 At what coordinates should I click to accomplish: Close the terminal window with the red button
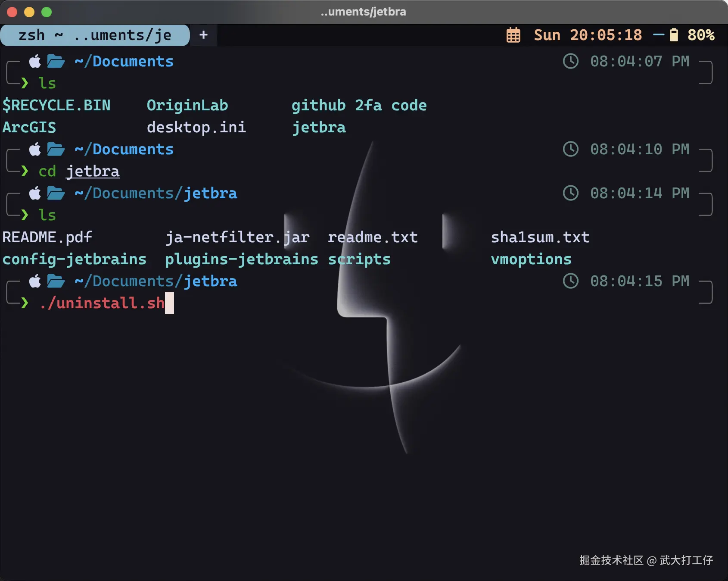[12, 12]
